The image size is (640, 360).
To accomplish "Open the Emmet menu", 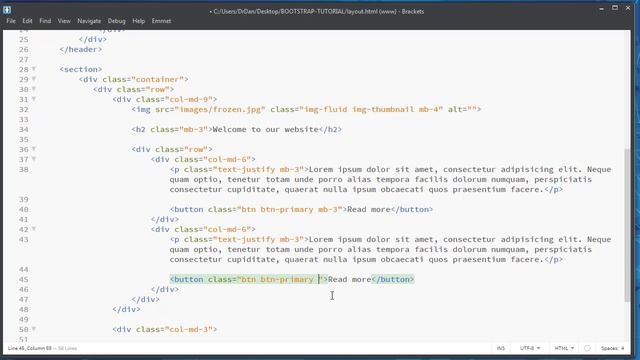I will 161,21.
